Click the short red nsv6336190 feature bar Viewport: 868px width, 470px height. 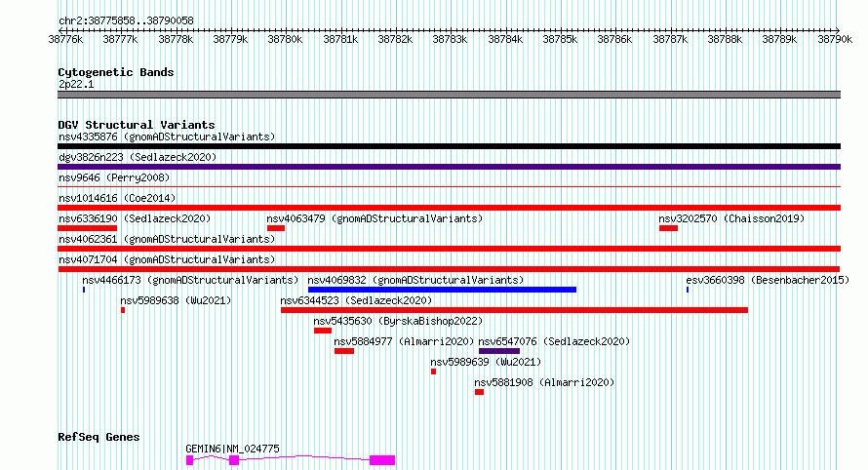88,228
